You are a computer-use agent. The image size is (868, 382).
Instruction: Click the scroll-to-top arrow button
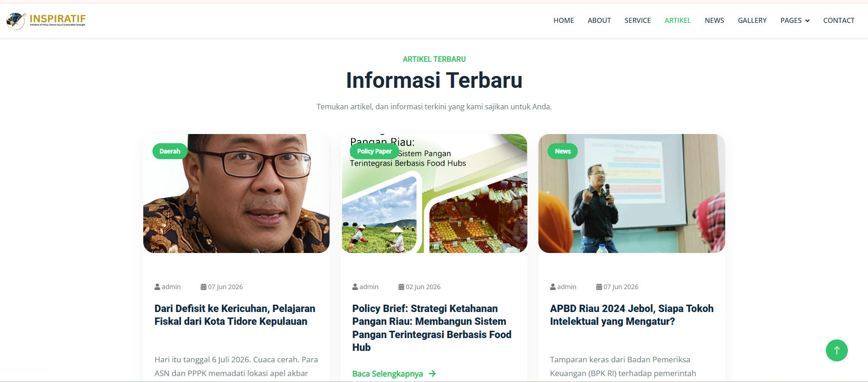[836, 350]
